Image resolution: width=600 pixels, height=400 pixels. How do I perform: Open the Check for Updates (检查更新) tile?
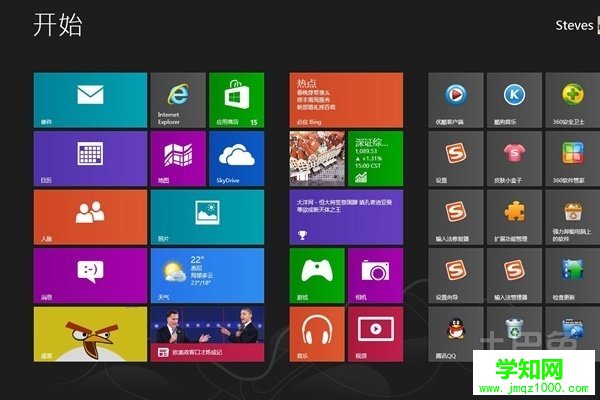[x=573, y=276]
